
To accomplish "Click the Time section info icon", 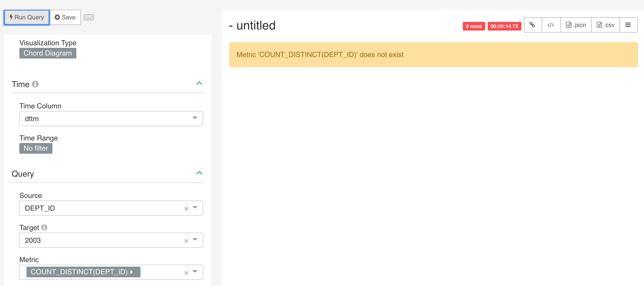I will pos(35,84).
